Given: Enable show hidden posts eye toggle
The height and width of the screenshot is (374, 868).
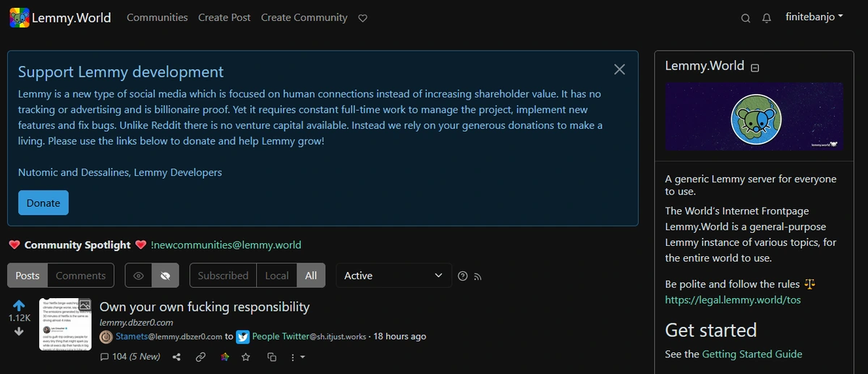Looking at the screenshot, I should tap(139, 276).
